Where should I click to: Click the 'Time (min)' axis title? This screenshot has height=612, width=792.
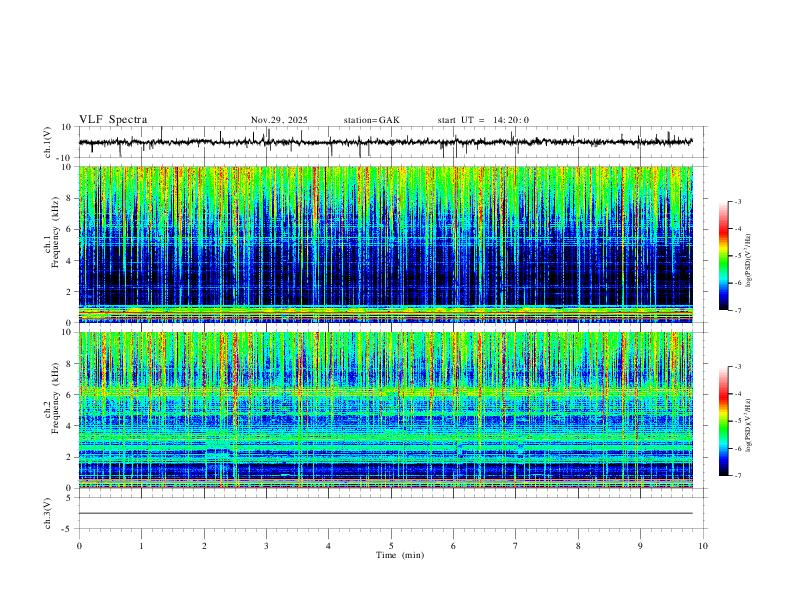[400, 555]
